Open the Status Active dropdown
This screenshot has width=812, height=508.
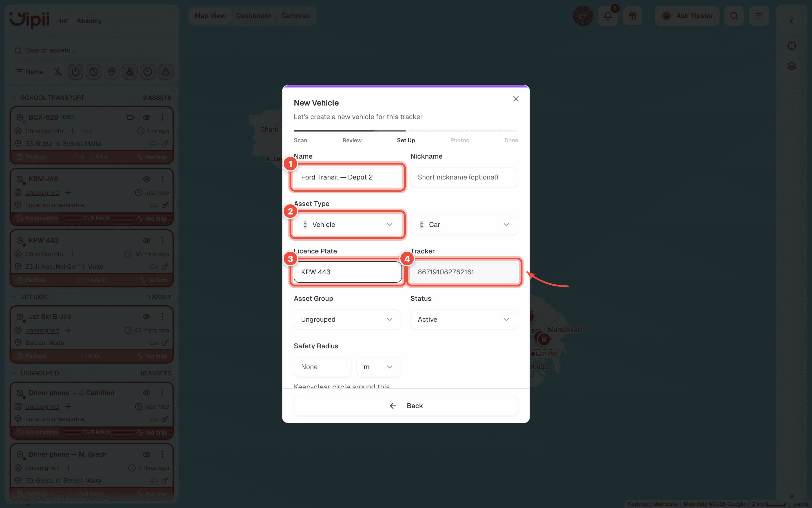[x=464, y=319]
